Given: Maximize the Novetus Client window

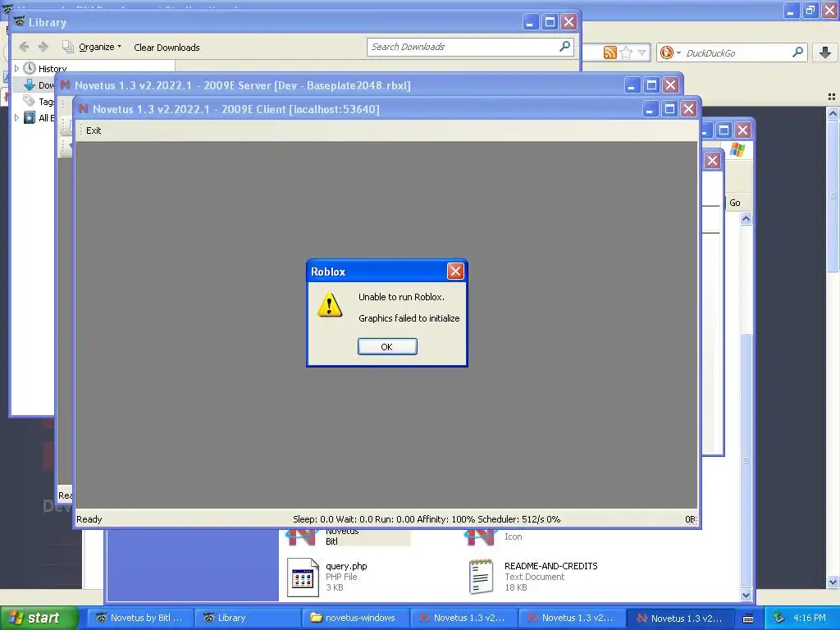Looking at the screenshot, I should pyautogui.click(x=669, y=109).
